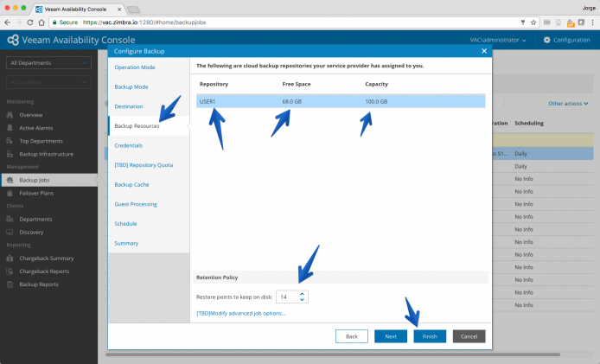600x364 pixels.
Task: Click the Cancel button
Action: click(469, 336)
